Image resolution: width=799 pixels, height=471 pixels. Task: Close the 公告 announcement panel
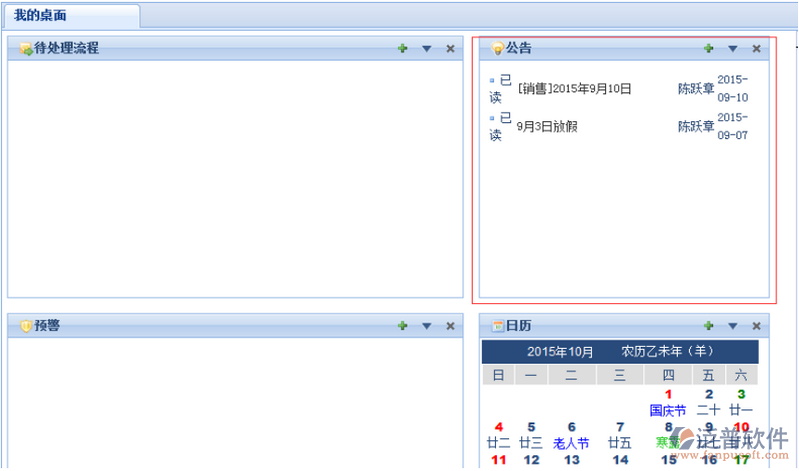[x=756, y=48]
